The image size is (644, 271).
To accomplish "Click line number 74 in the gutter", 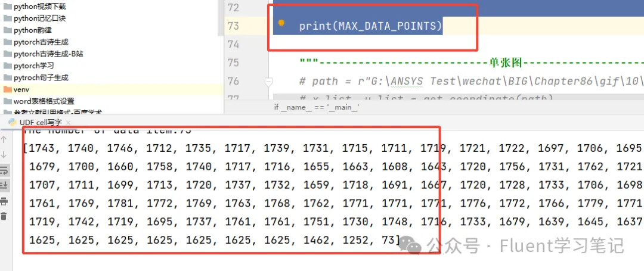I will [233, 44].
